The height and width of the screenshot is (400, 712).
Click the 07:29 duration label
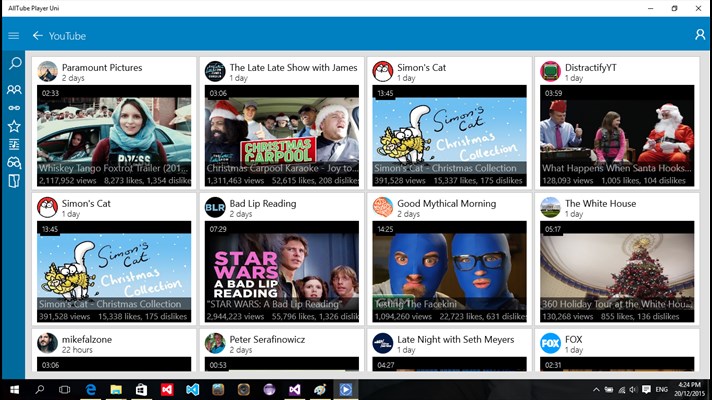point(218,229)
